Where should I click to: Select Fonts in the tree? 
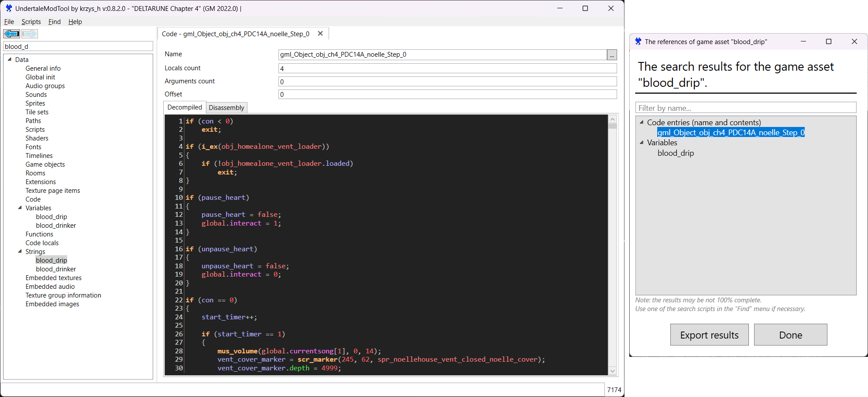tap(34, 147)
